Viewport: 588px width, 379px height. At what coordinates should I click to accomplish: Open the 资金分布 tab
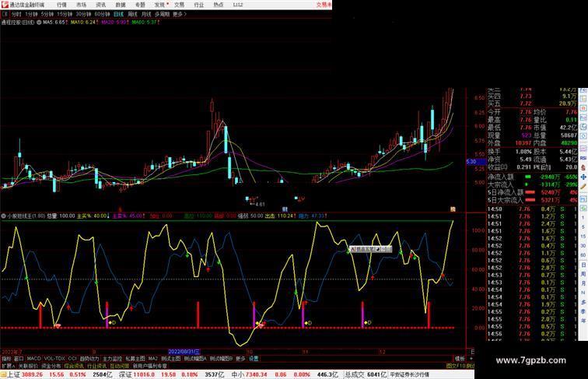tap(51, 366)
